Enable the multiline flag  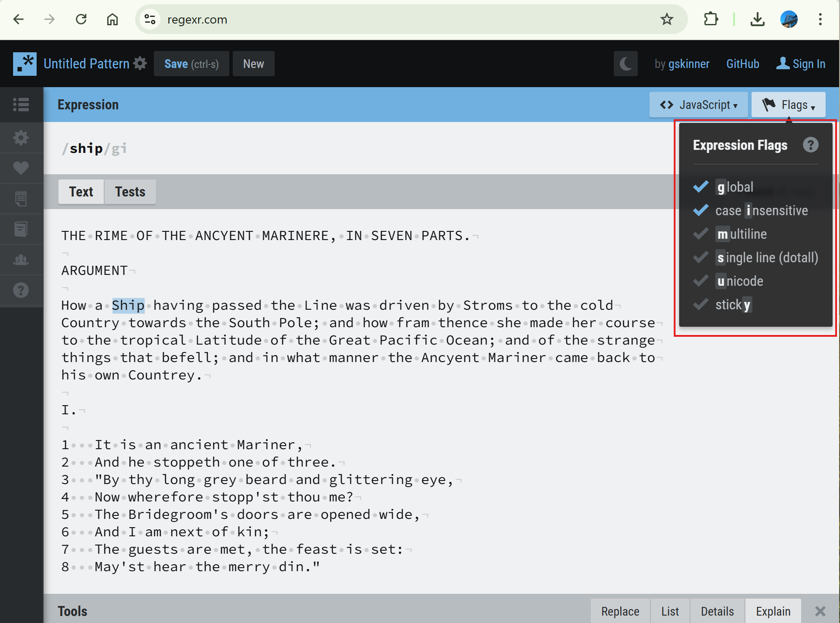pyautogui.click(x=741, y=234)
